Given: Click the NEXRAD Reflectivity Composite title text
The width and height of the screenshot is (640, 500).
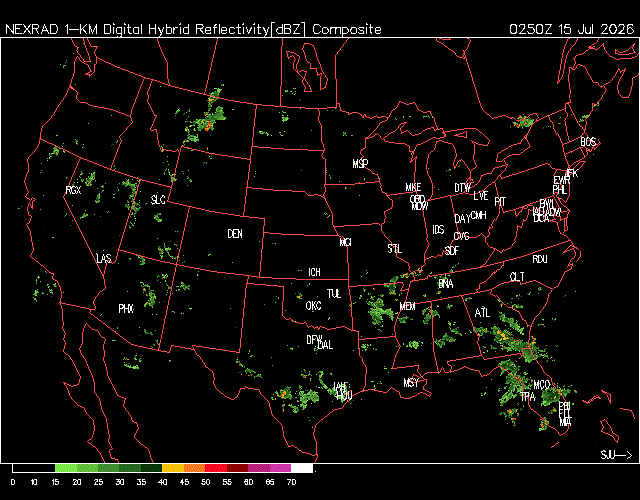Looking at the screenshot, I should click(193, 29).
